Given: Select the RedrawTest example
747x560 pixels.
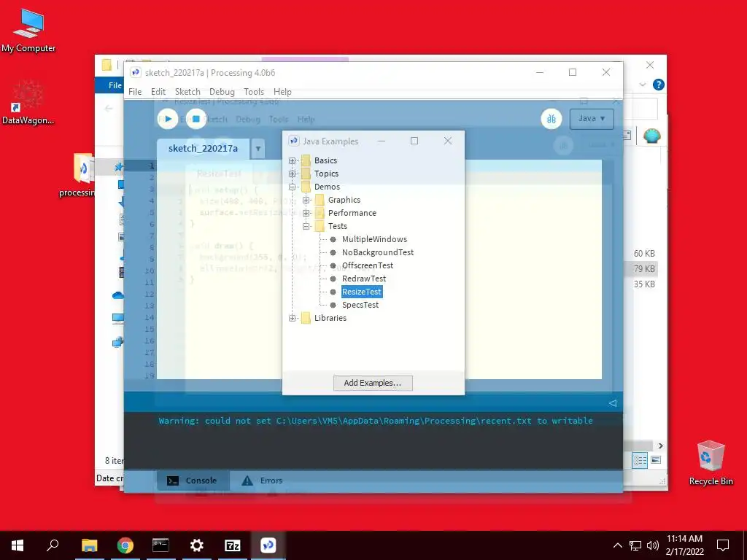Looking at the screenshot, I should [364, 279].
